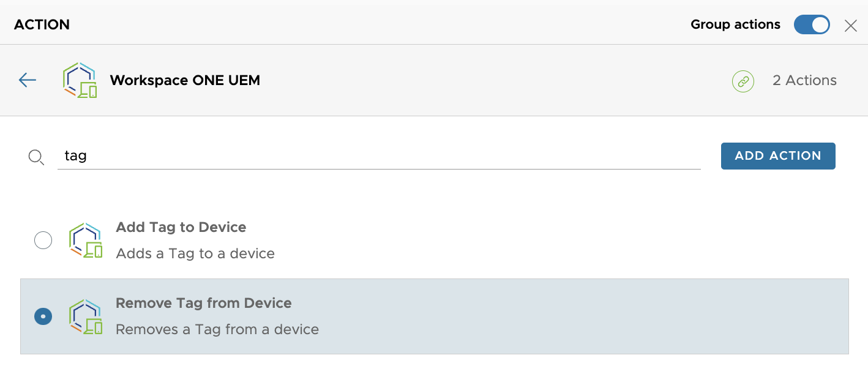This screenshot has width=868, height=377.
Task: Click the ACTION panel title
Action: 42,24
